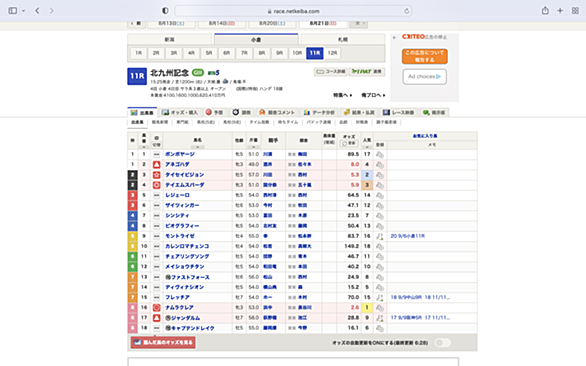
Task: Open race 5R
Action: point(209,53)
